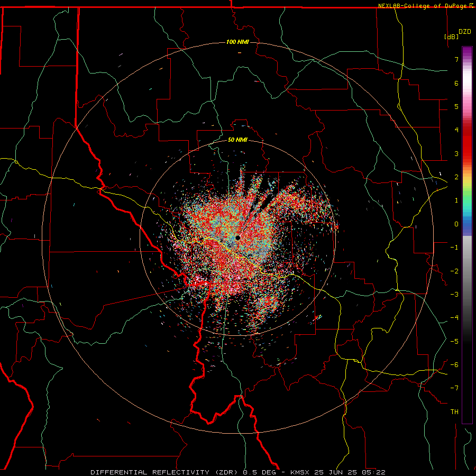Click the [dB] unit label
The height and width of the screenshot is (476, 476).
click(x=451, y=36)
